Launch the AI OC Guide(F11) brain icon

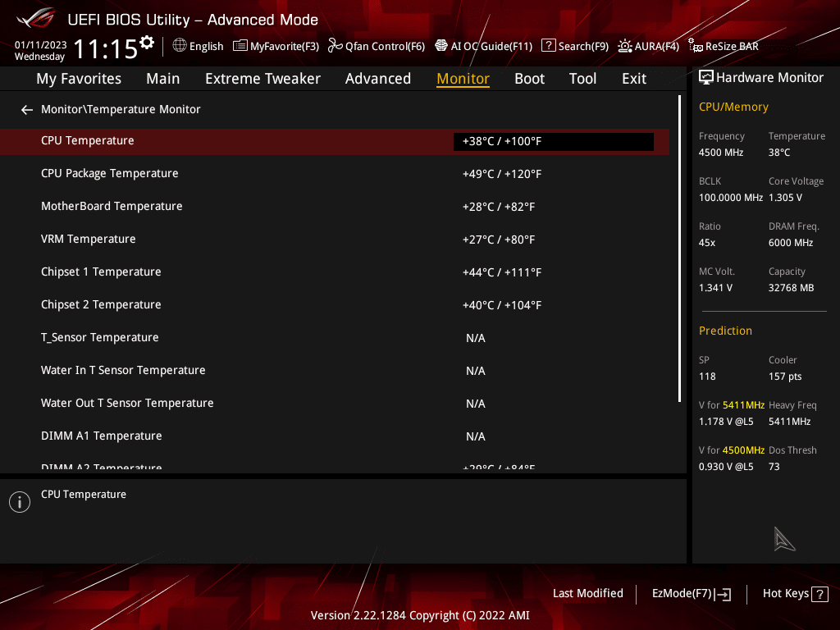click(441, 46)
